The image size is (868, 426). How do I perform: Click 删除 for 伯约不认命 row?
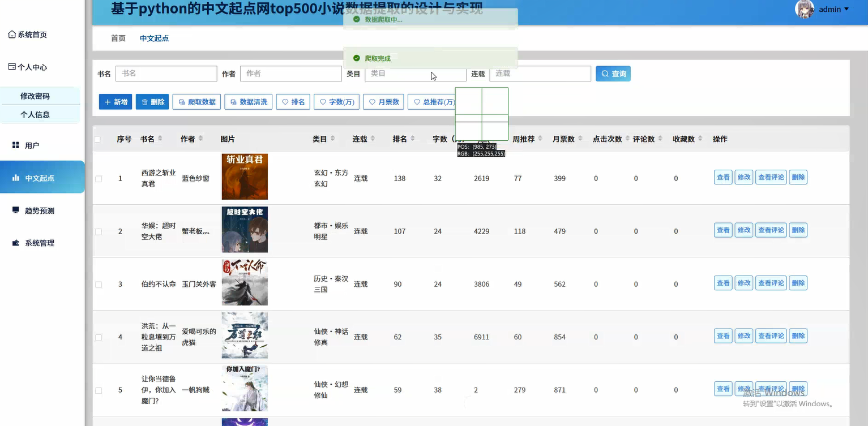click(798, 283)
